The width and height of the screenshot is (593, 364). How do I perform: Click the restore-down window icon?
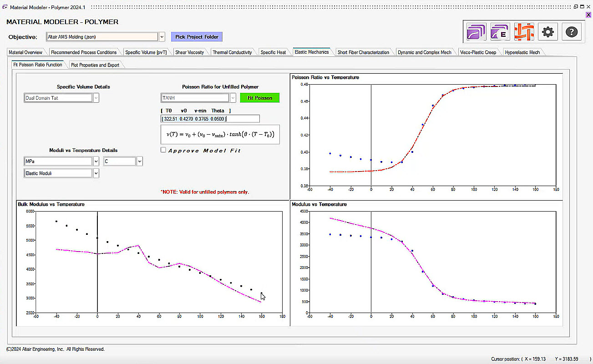[576, 7]
